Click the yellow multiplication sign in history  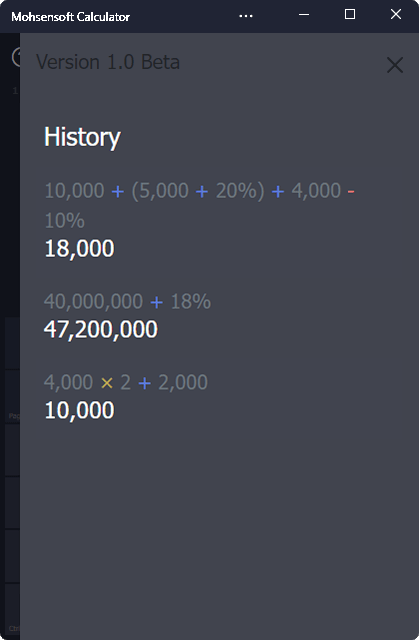106,383
